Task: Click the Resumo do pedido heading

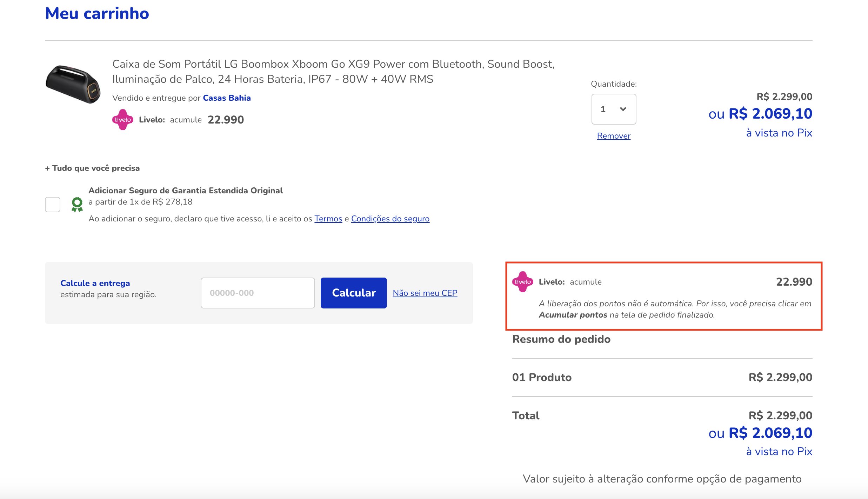Action: click(x=561, y=339)
